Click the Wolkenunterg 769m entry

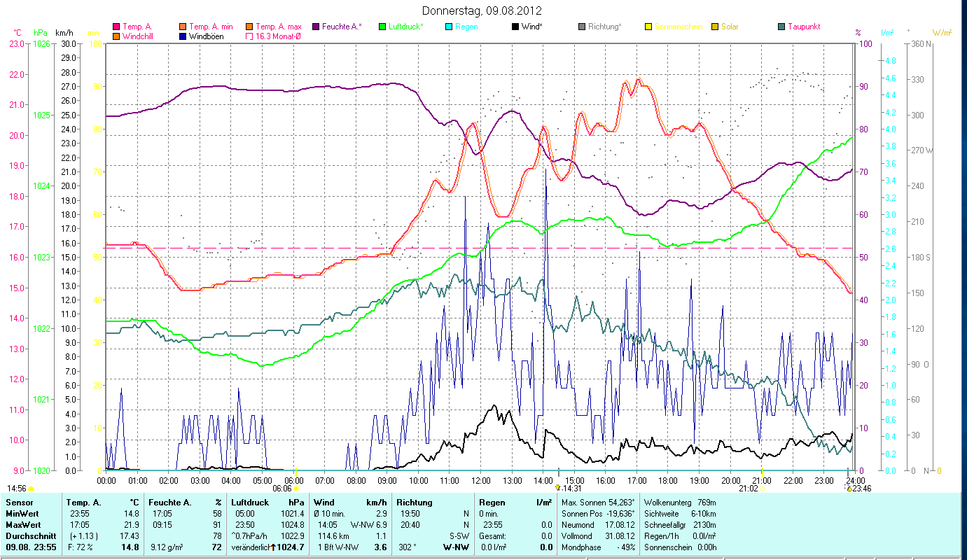tap(679, 503)
